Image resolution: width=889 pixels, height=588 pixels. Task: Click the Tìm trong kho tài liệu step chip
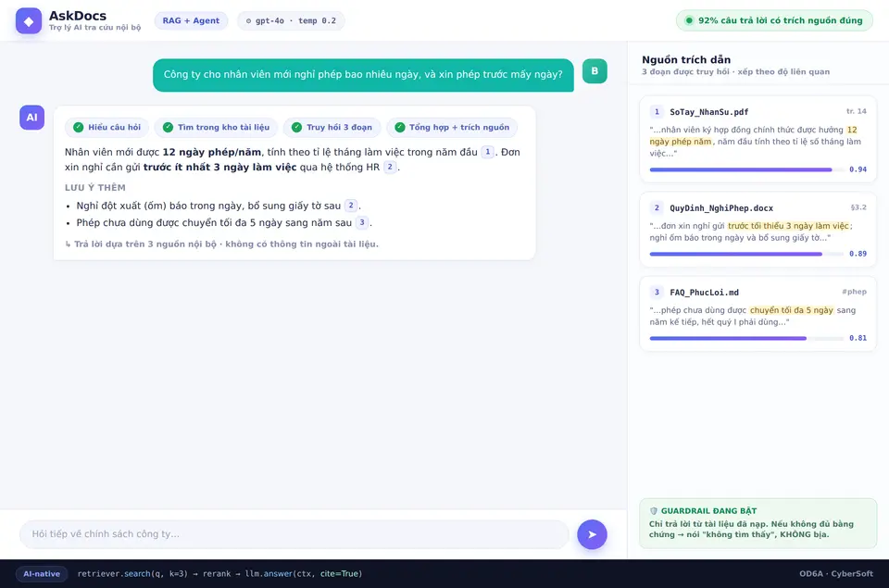pyautogui.click(x=216, y=127)
